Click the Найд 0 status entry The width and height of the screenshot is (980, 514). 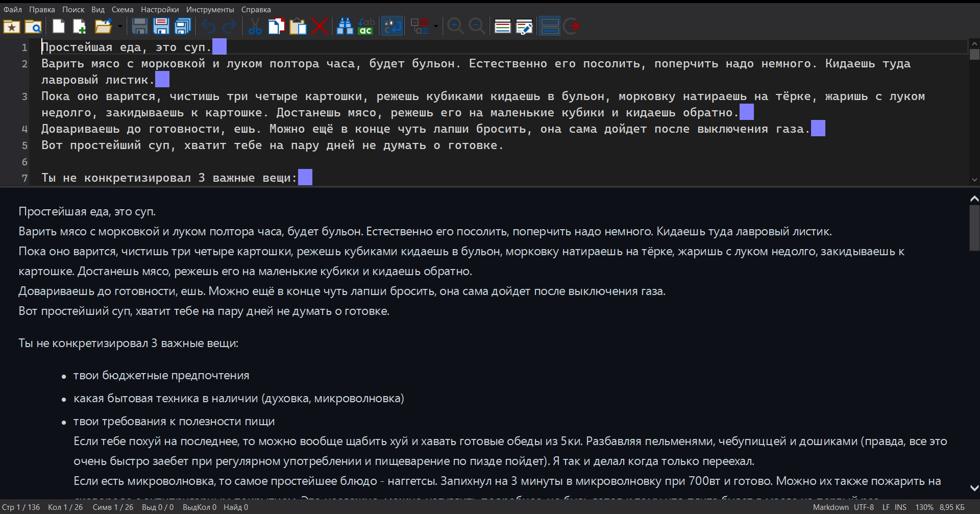[x=236, y=507]
